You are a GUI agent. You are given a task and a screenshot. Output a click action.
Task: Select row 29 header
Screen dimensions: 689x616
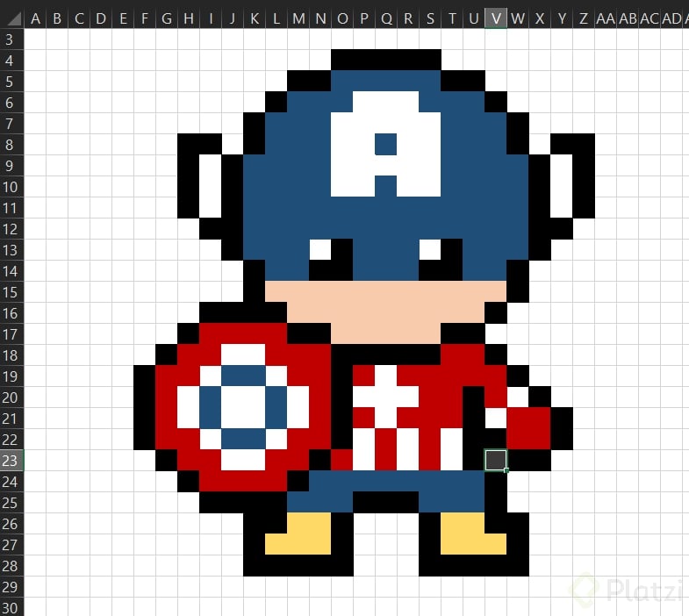[x=12, y=587]
